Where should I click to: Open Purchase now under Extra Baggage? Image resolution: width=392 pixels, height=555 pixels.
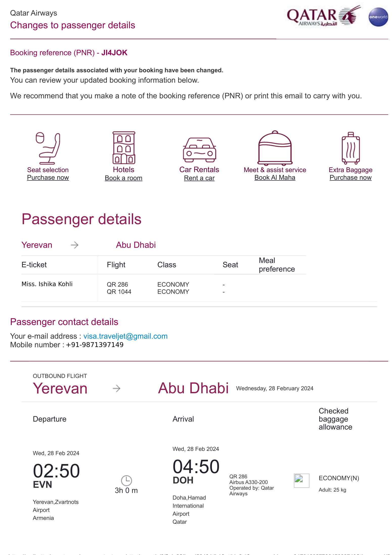coord(351,178)
